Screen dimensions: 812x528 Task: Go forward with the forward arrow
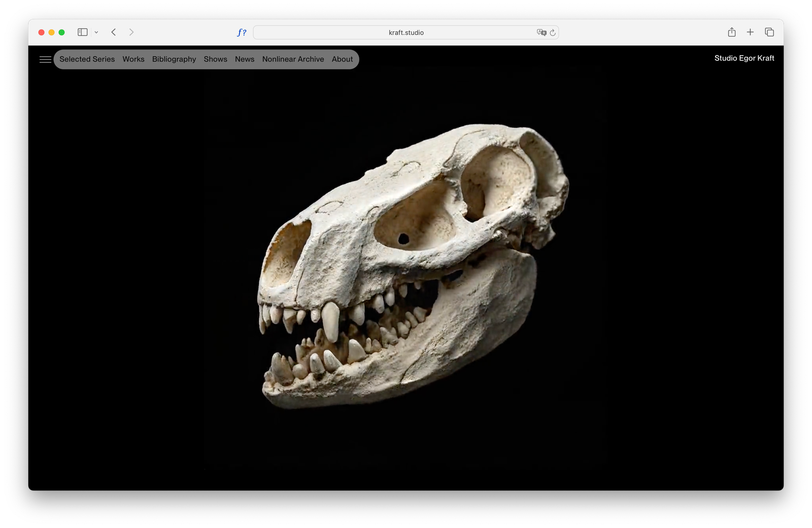[x=131, y=32]
